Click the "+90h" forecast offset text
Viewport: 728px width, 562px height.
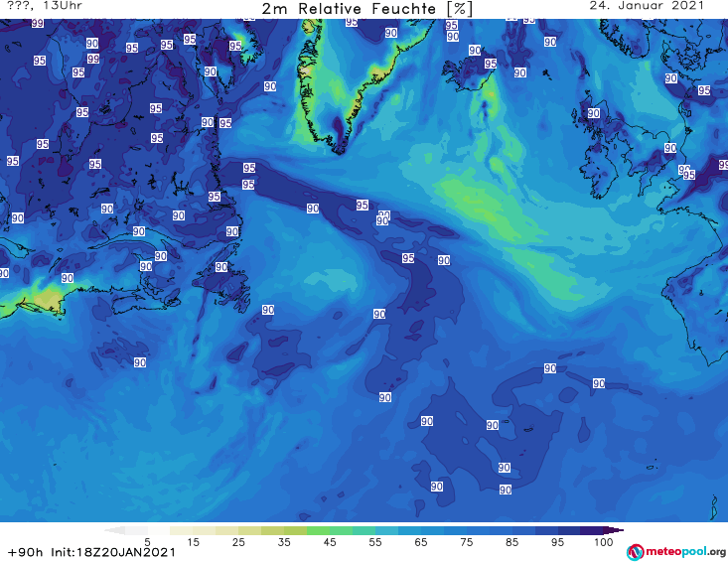pos(26,552)
